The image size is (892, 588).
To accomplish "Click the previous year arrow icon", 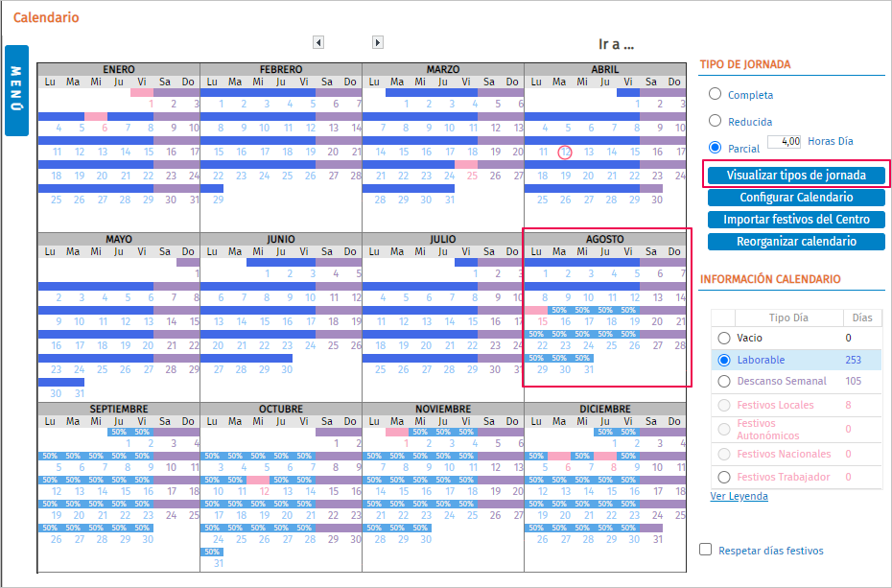I will point(318,42).
